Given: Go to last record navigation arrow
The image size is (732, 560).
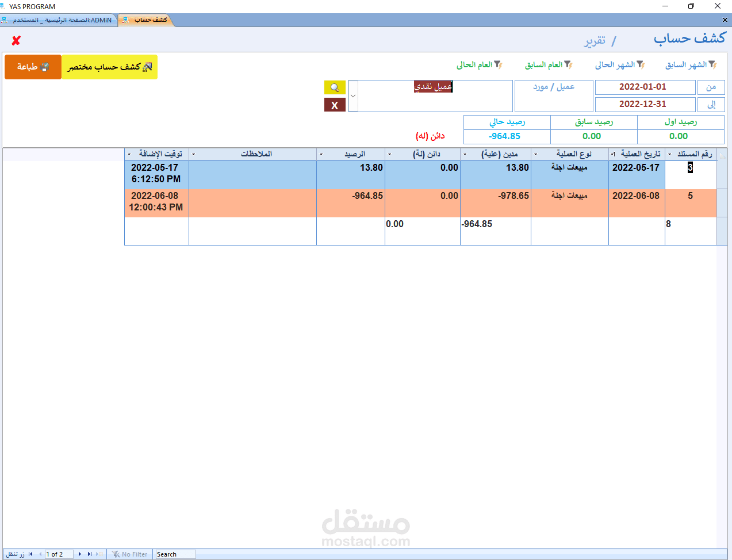Looking at the screenshot, I should coord(90,554).
